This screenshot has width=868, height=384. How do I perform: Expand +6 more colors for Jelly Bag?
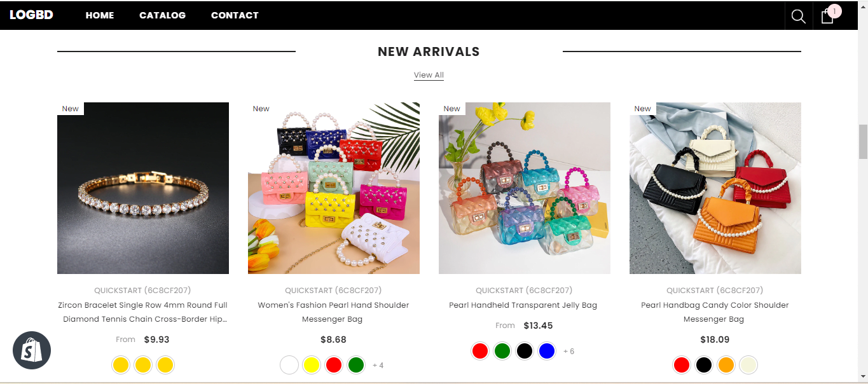click(568, 352)
